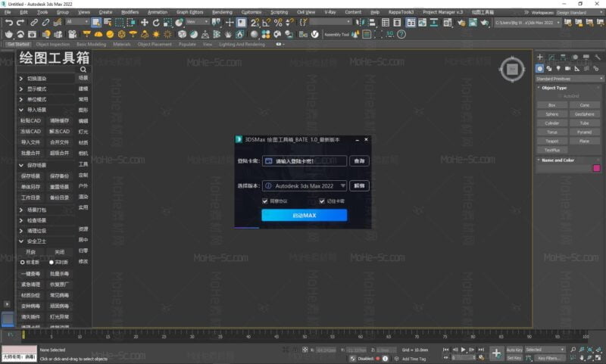Open Select by Name list icon
606x364 pixels.
(108, 23)
